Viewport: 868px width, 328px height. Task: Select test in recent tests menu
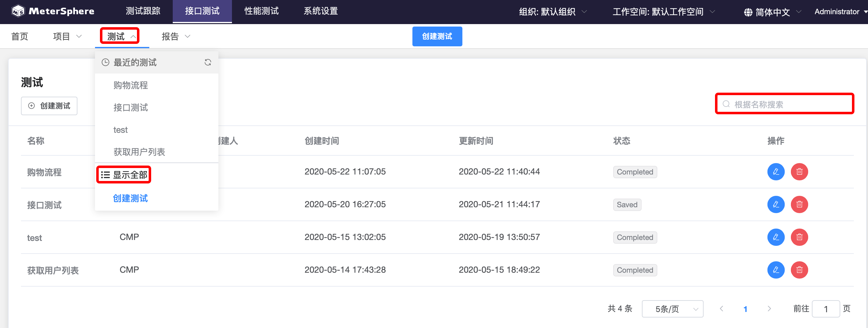tap(156, 130)
